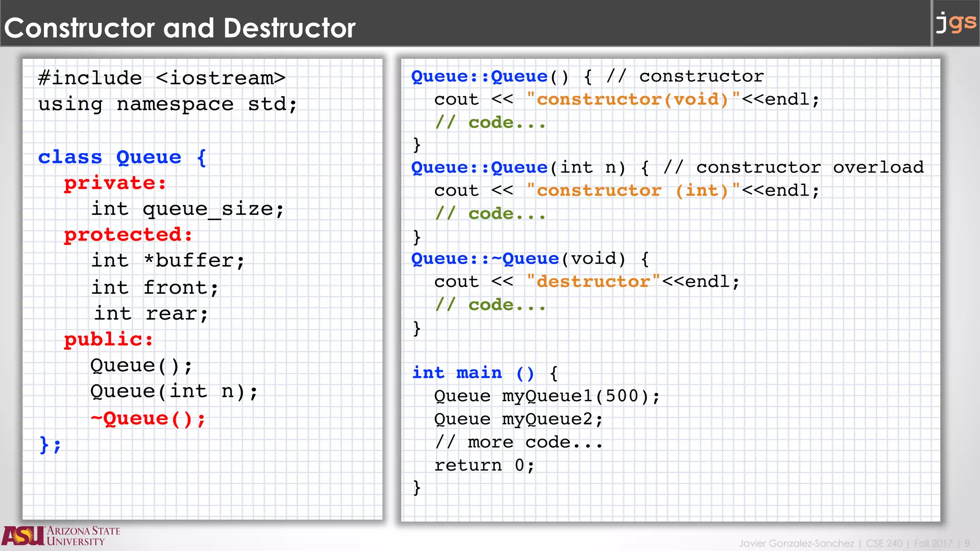The height and width of the screenshot is (551, 980).
Task: Click the 'int rear;' line
Action: tap(151, 314)
